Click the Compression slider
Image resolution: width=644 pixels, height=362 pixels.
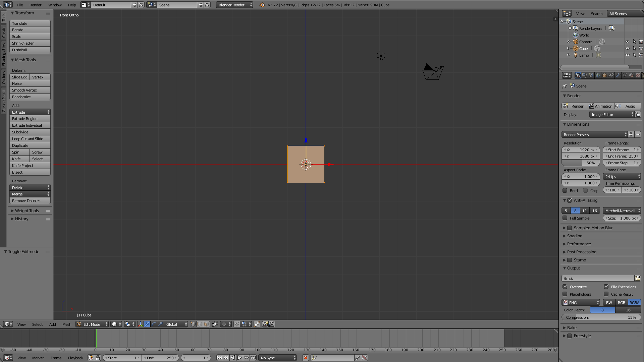[601, 317]
